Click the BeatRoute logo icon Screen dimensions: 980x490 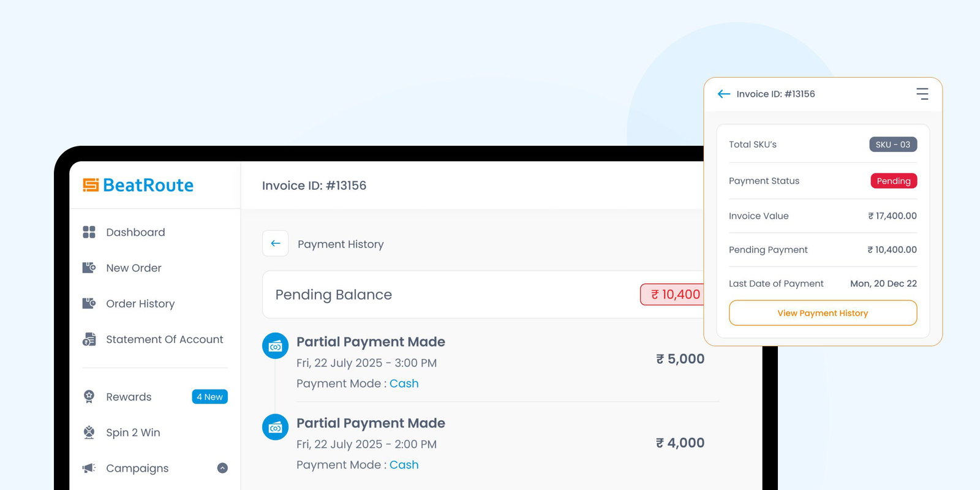pos(91,185)
